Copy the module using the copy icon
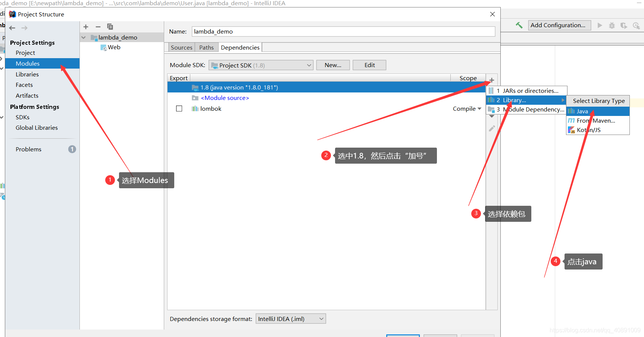The width and height of the screenshot is (644, 337). coord(110,27)
